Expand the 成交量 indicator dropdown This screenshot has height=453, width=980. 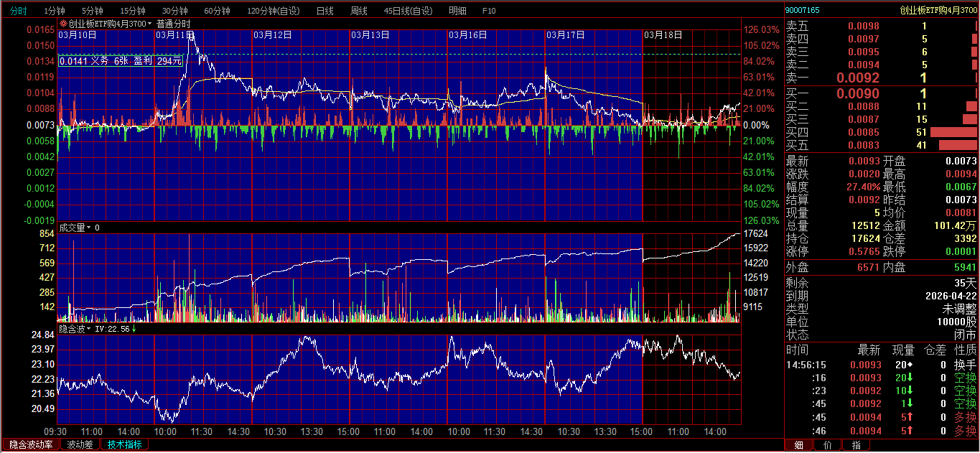90,228
